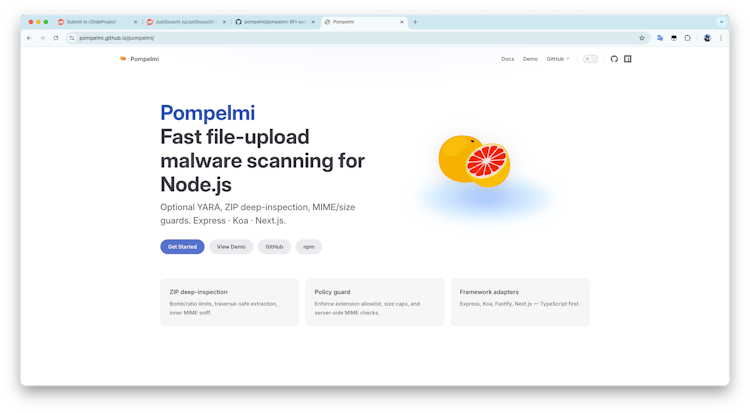The width and height of the screenshot is (750, 413).
Task: Click the GitHub octocat icon in navbar
Action: (614, 59)
